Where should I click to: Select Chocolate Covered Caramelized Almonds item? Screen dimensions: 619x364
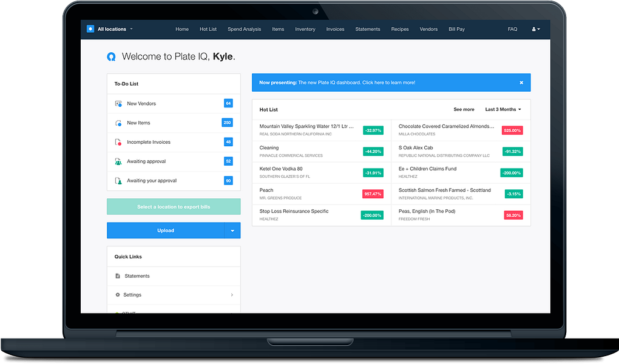(461, 130)
